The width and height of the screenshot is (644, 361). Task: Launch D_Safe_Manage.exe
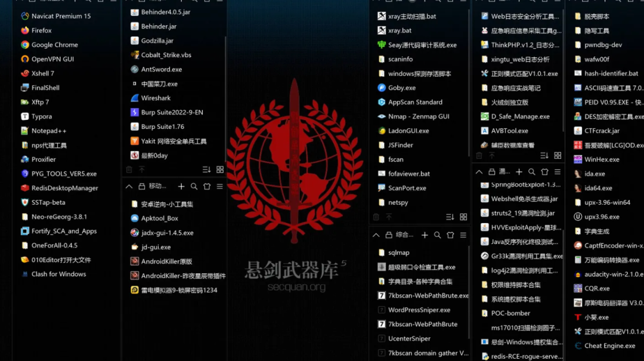click(515, 117)
